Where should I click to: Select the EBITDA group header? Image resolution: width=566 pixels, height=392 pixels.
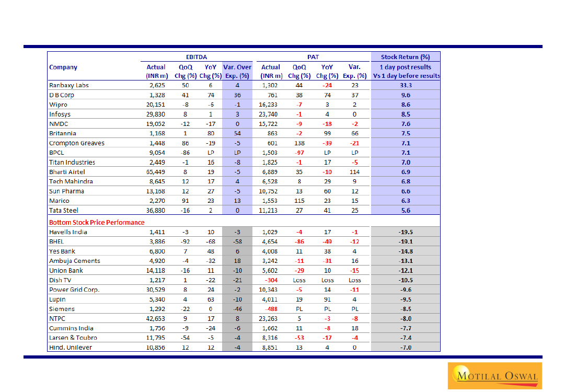[x=196, y=57]
